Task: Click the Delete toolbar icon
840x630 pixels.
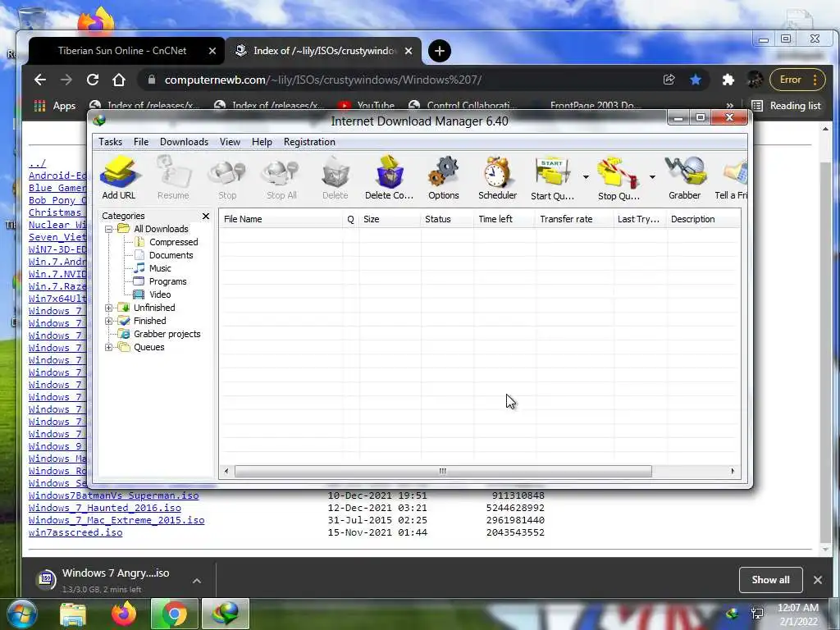Action: 336,178
